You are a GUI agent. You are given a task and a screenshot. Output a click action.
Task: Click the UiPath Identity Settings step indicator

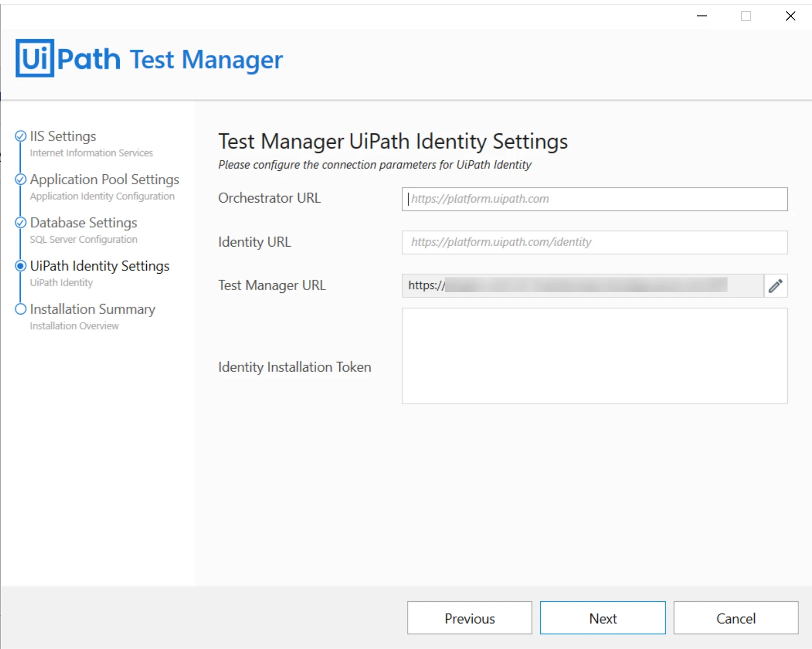pos(20,266)
